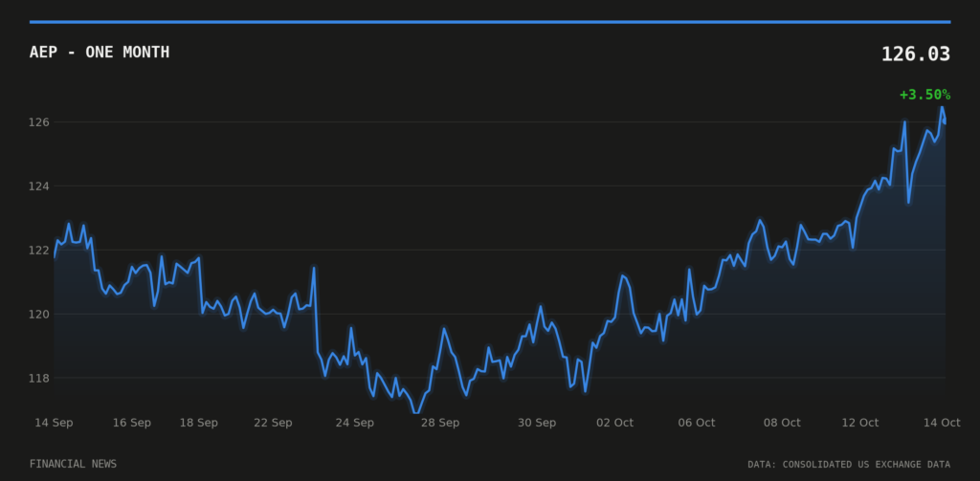Click the 28 Sep date label
Image resolution: width=980 pixels, height=481 pixels.
440,423
